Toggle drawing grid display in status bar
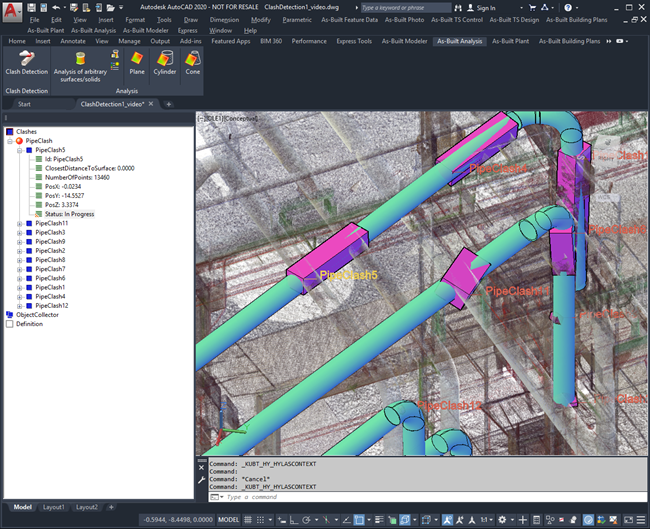Image resolution: width=650 pixels, height=529 pixels. 247,519
